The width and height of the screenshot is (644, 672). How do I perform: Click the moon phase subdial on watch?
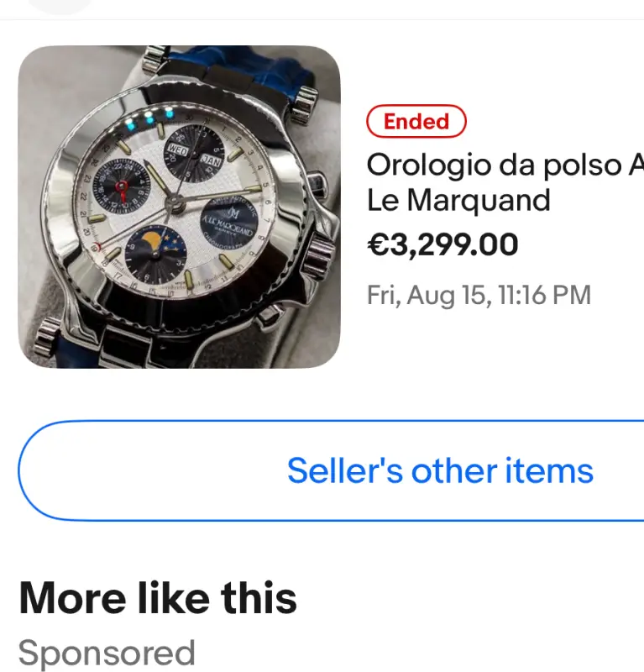[155, 254]
